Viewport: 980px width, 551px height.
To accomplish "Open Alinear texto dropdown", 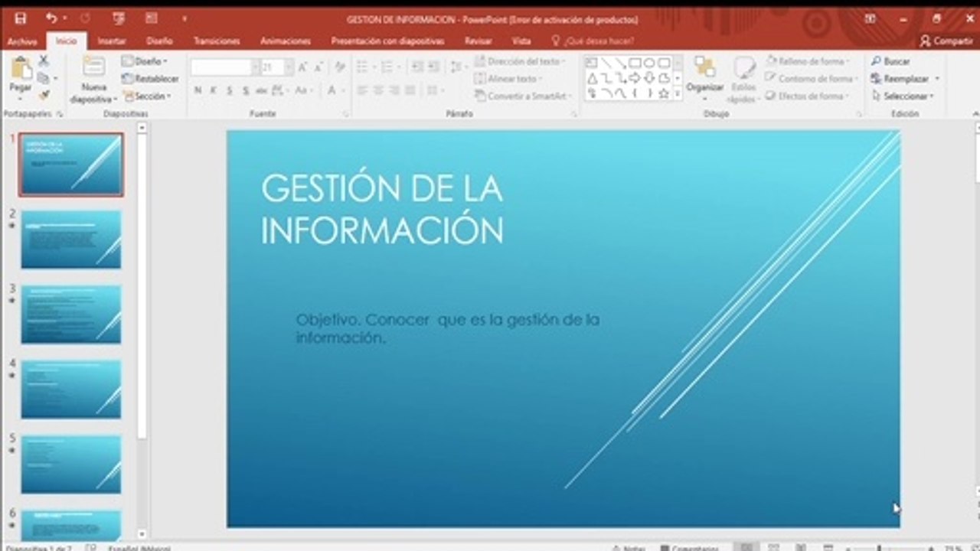I will pos(509,79).
